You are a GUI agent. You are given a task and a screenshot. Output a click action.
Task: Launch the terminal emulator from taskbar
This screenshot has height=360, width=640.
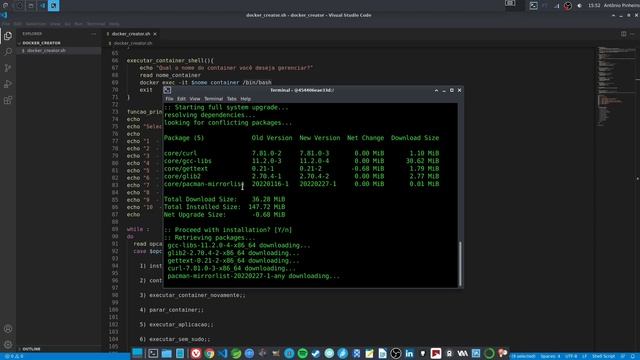153,353
